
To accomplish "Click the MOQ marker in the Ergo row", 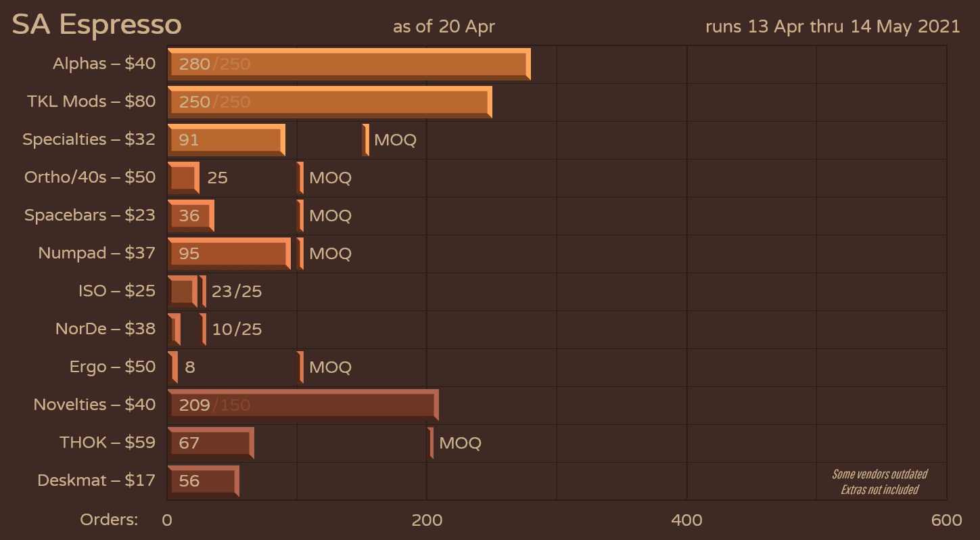I will tap(300, 367).
